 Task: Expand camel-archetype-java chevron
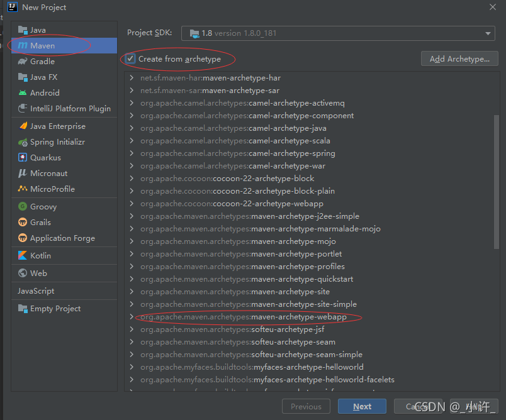(x=132, y=128)
